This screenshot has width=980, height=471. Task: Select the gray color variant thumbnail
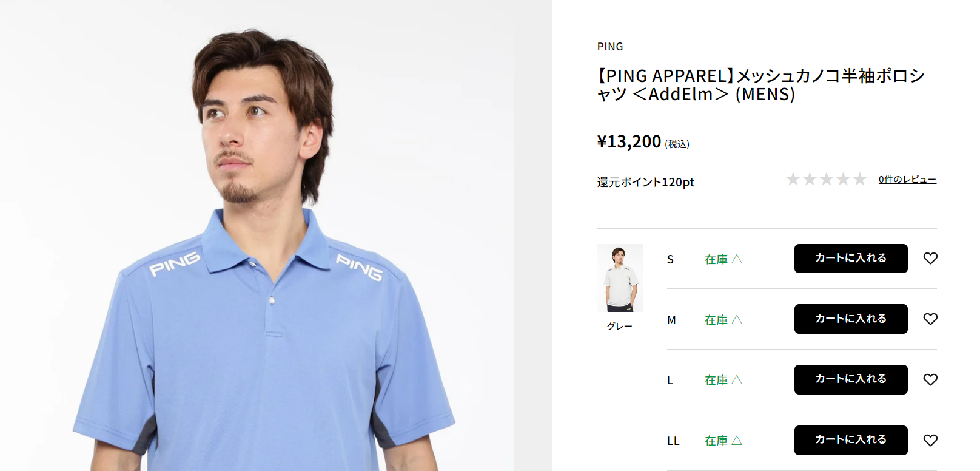(x=620, y=278)
